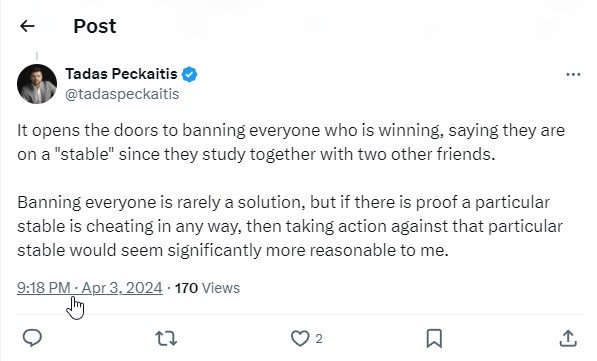Viewport: 597px width, 361px height.
Task: Bookmark this post
Action: pyautogui.click(x=434, y=338)
